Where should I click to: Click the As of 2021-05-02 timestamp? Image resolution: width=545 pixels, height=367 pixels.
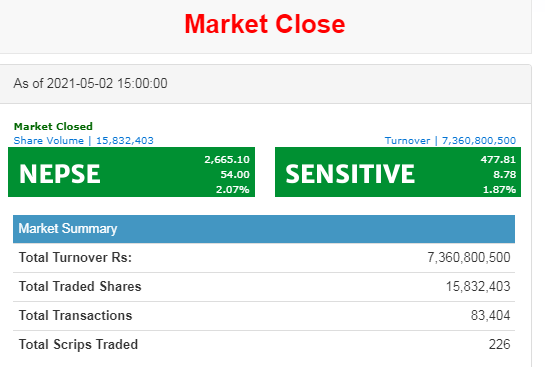pos(90,83)
